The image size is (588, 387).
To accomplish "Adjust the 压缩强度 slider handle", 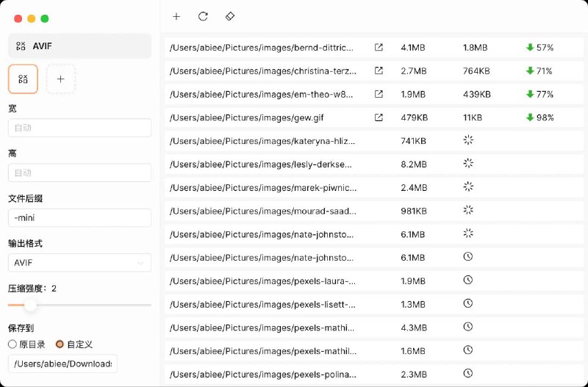I will [30, 305].
